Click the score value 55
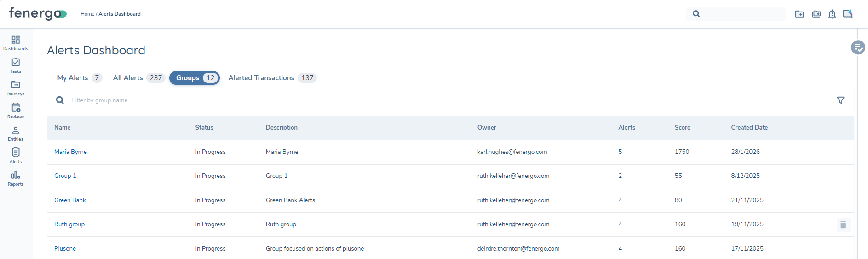 click(678, 176)
